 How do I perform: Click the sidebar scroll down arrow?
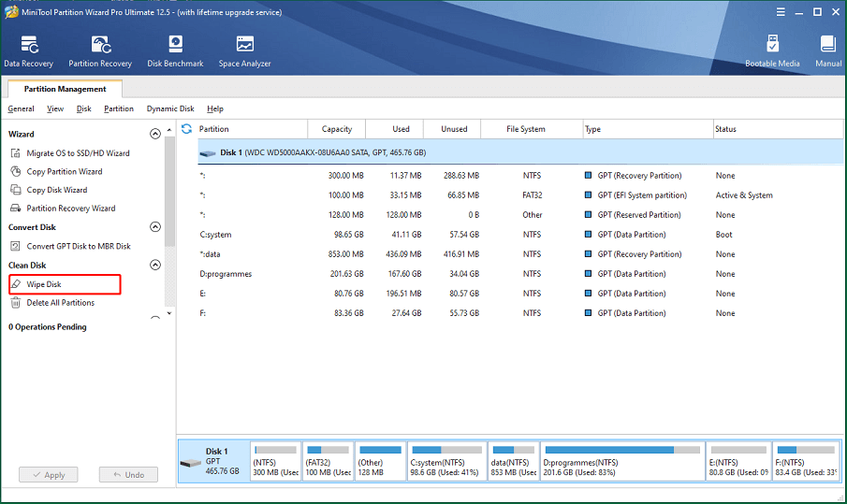click(169, 313)
